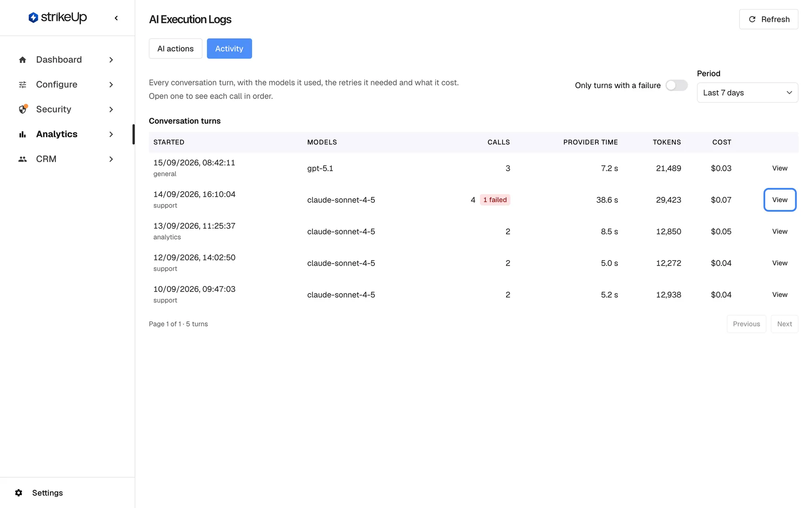This screenshot has height=508, width=812.
Task: Click the 12,938 tokens value
Action: [669, 294]
